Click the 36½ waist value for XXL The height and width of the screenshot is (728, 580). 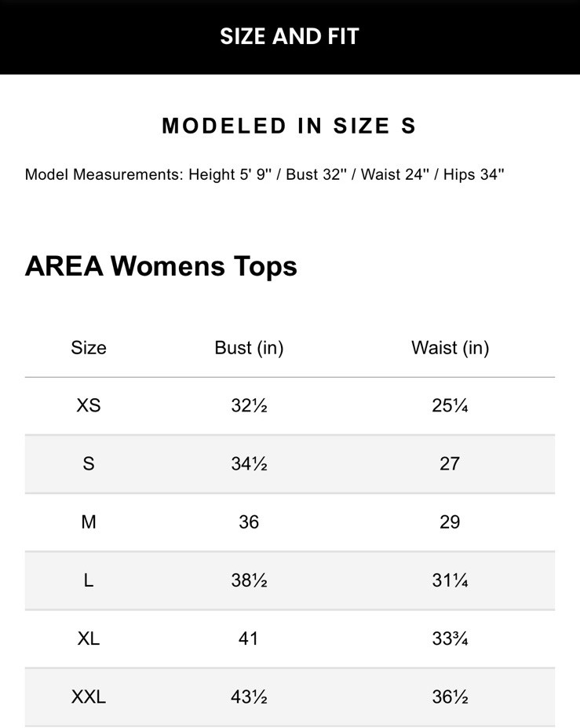tap(450, 697)
